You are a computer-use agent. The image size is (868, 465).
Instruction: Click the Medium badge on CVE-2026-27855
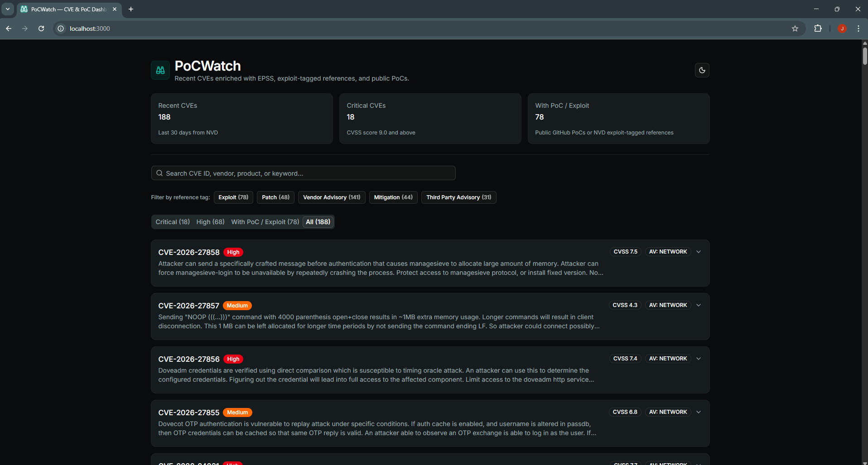click(x=237, y=412)
